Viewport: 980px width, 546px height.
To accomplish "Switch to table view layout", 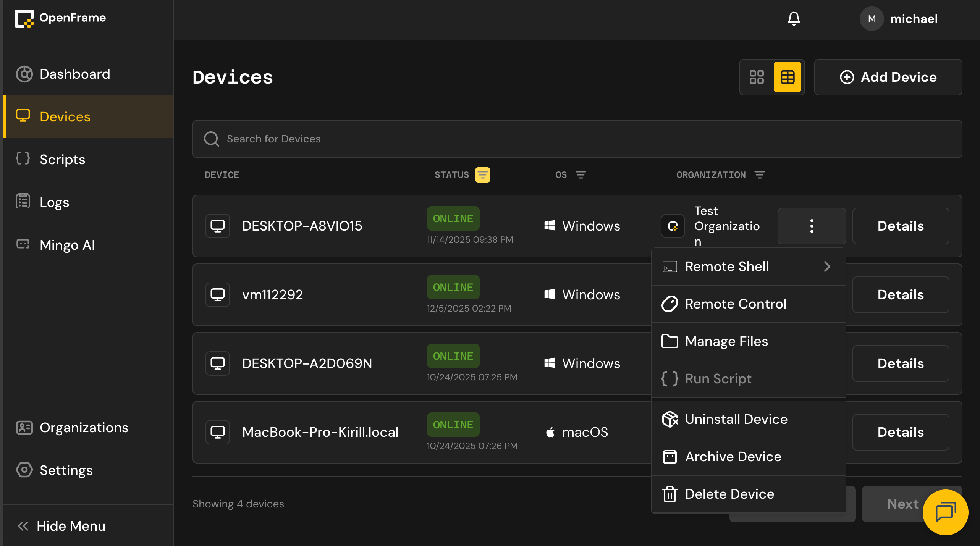I will coord(787,77).
